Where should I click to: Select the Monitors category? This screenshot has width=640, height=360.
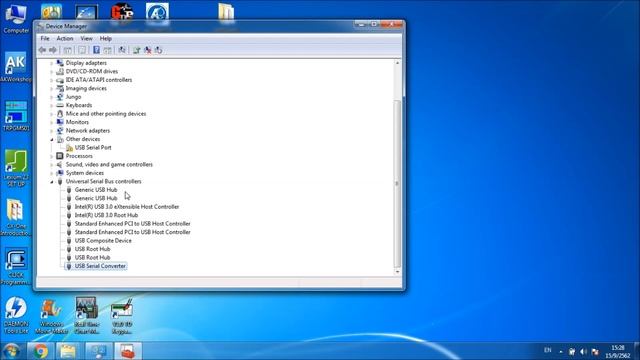tap(77, 122)
